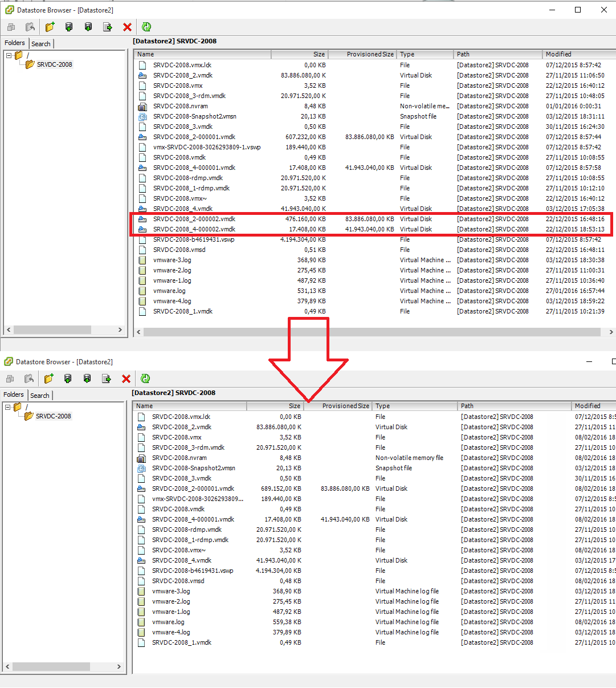This screenshot has height=688, width=616.
Task: Collapse the root folder node in the tree
Action: pyautogui.click(x=8, y=55)
